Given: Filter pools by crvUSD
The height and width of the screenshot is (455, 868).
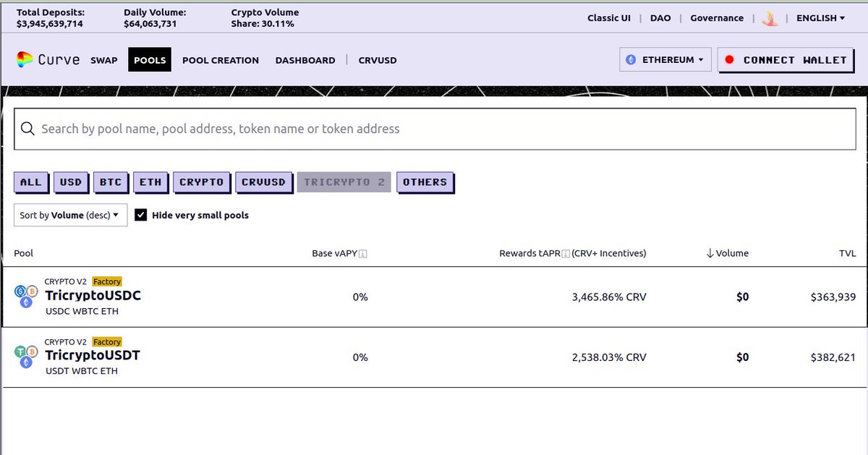Looking at the screenshot, I should coord(264,182).
